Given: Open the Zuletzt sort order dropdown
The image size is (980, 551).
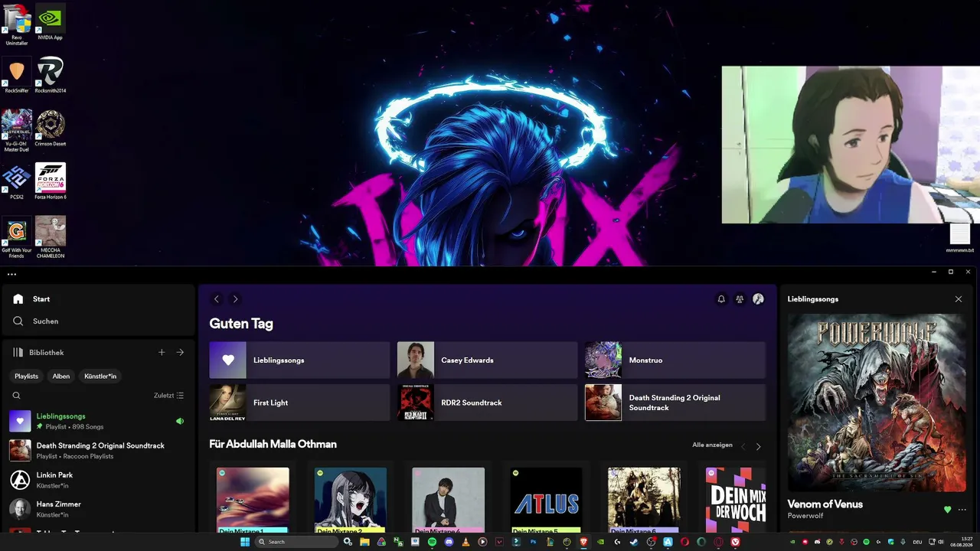Looking at the screenshot, I should pos(168,396).
